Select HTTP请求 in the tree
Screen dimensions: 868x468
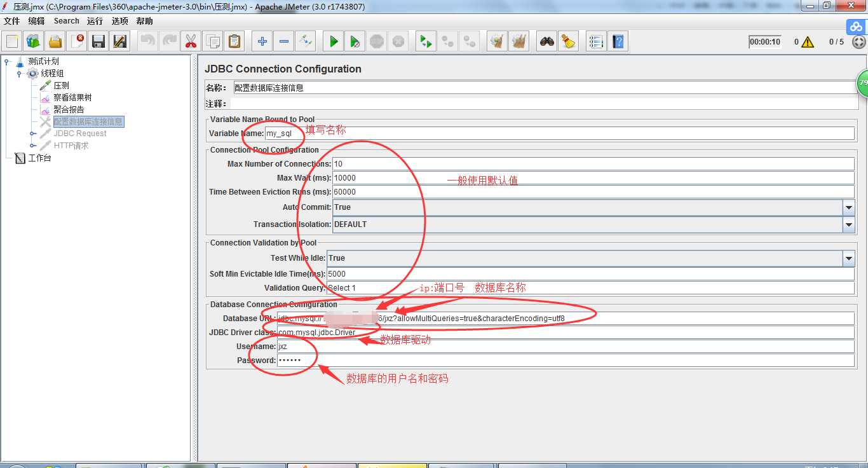[x=71, y=146]
